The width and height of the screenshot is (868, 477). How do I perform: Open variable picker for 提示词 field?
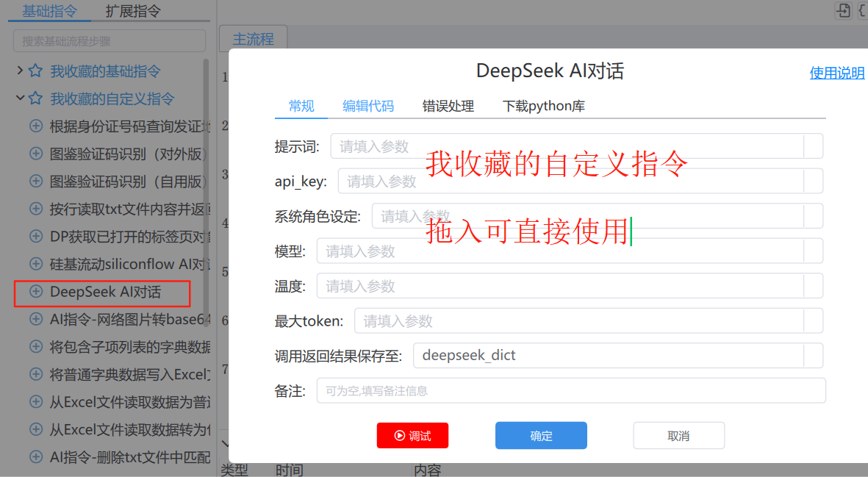pyautogui.click(x=813, y=146)
